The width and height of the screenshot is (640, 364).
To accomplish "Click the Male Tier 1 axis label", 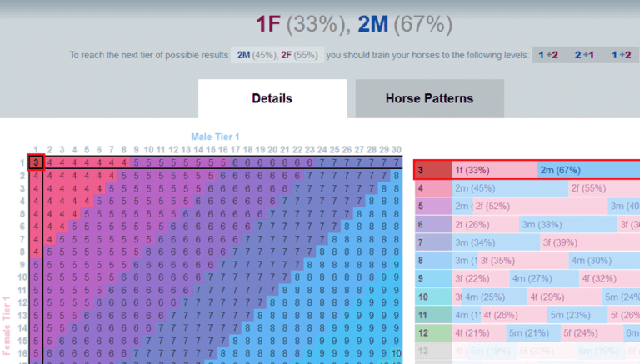I will coord(215,137).
